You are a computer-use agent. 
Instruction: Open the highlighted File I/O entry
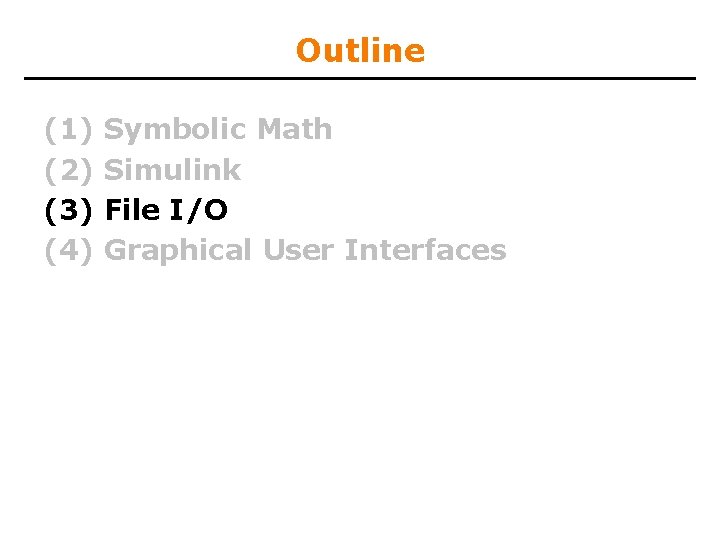click(166, 210)
